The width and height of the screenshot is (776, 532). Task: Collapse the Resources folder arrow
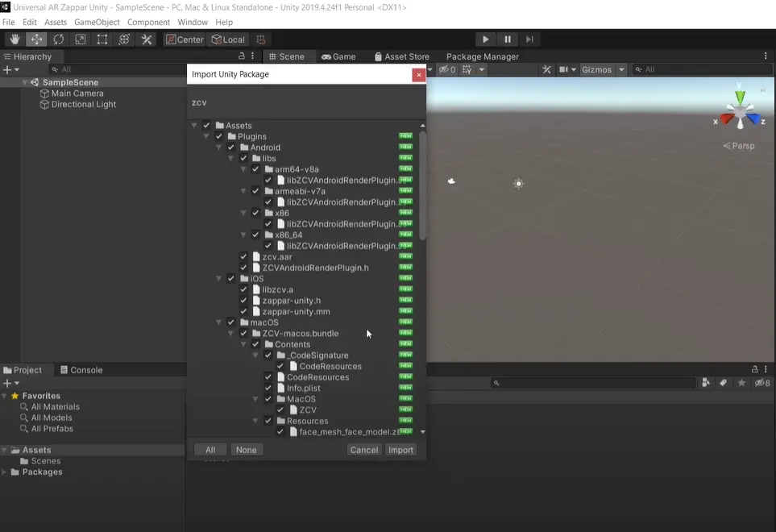(x=255, y=421)
